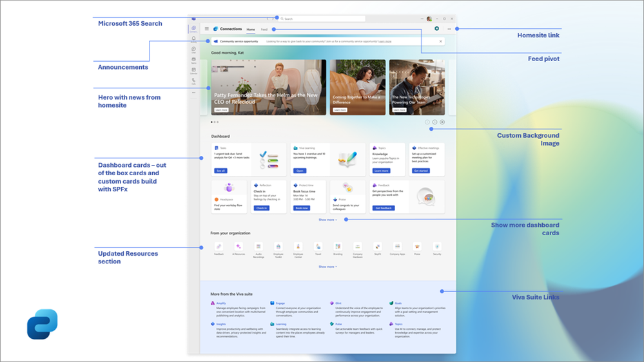Open the Praise dashboard card
Screen dimensions: 644x362
[x=348, y=196]
